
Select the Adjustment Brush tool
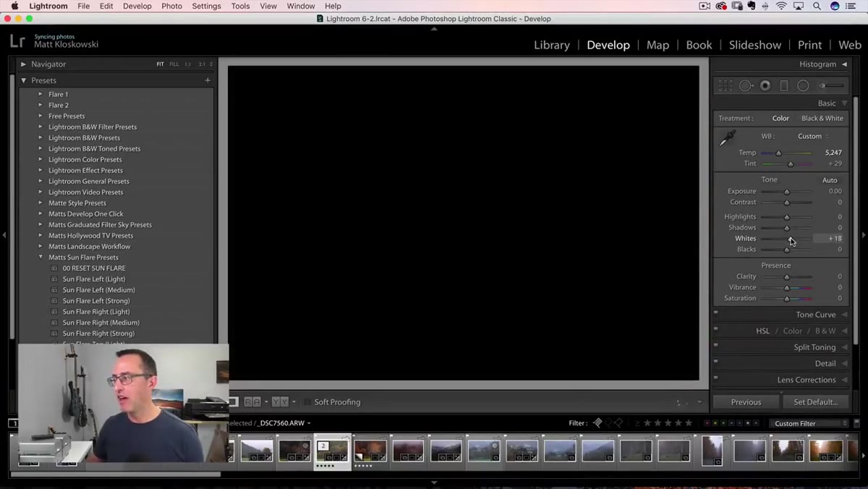tap(832, 86)
